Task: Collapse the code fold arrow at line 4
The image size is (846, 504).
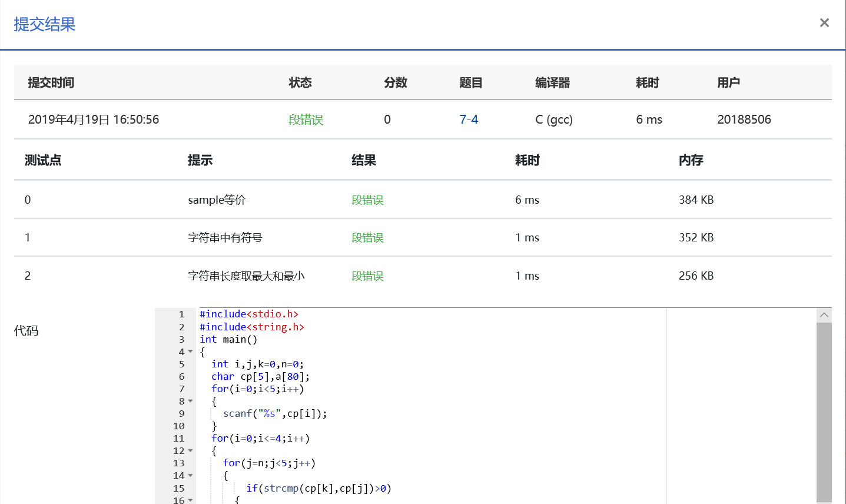Action: [190, 352]
